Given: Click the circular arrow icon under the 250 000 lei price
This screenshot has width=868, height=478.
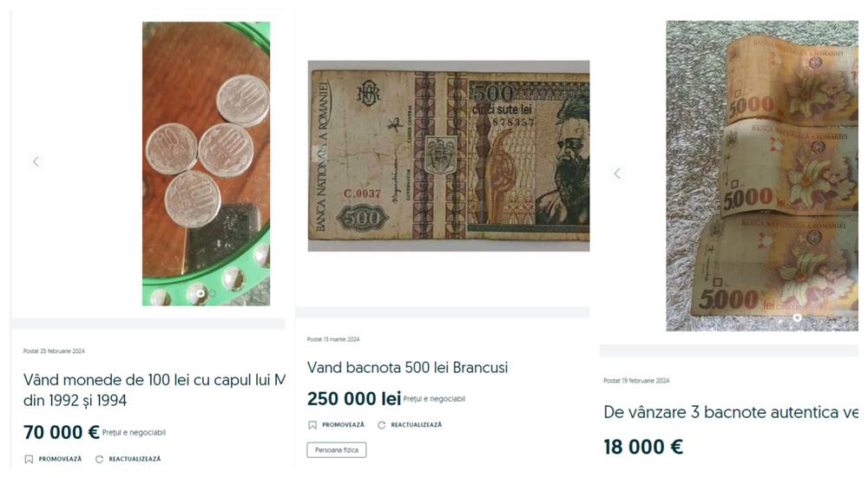Looking at the screenshot, I should tap(382, 425).
